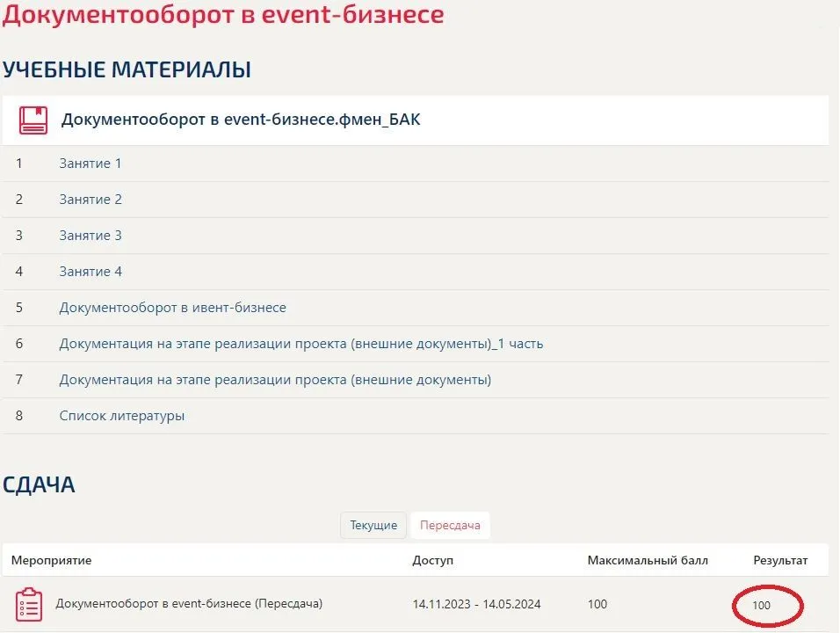Open the Занятие 2 lesson link
Image resolution: width=840 pixels, height=633 pixels.
pyautogui.click(x=91, y=200)
